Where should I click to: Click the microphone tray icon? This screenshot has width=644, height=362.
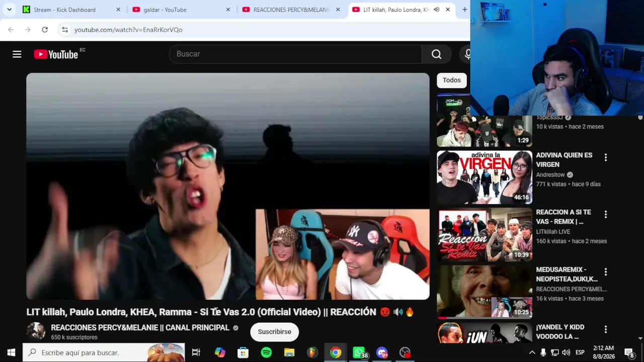(543, 352)
